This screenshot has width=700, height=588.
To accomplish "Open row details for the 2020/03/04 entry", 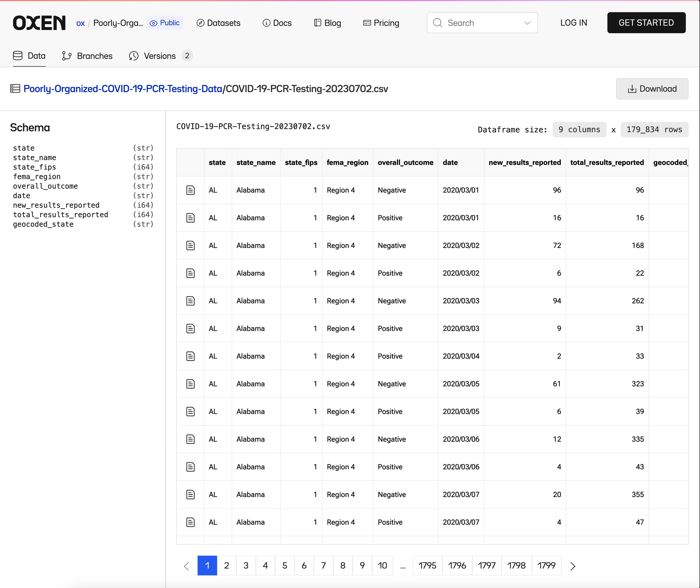I will [190, 356].
